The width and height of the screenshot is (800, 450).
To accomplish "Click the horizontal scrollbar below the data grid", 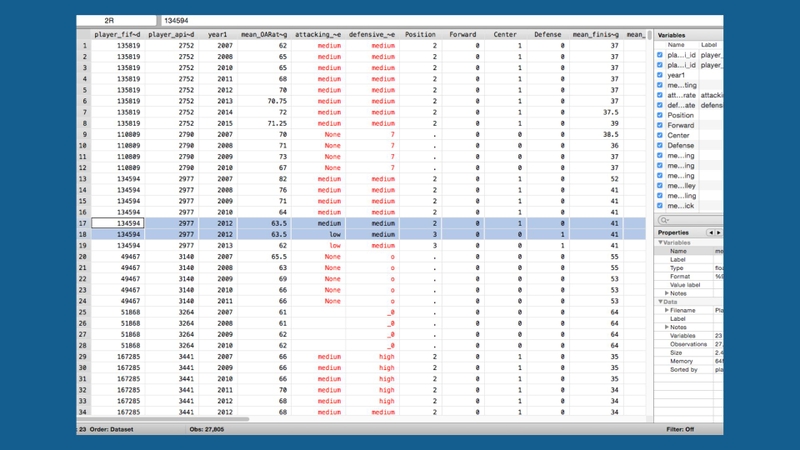I will pos(163,419).
